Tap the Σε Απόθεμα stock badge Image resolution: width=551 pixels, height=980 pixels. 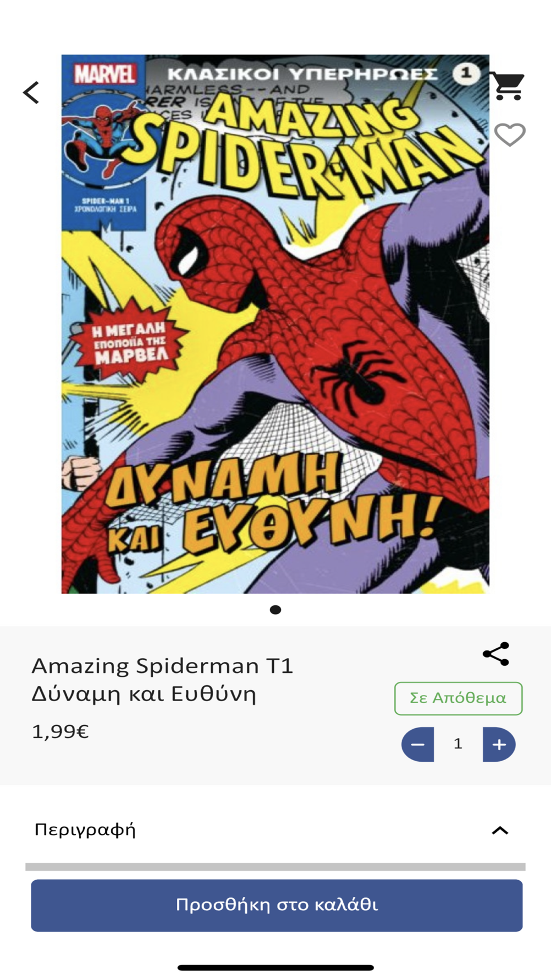(x=458, y=698)
